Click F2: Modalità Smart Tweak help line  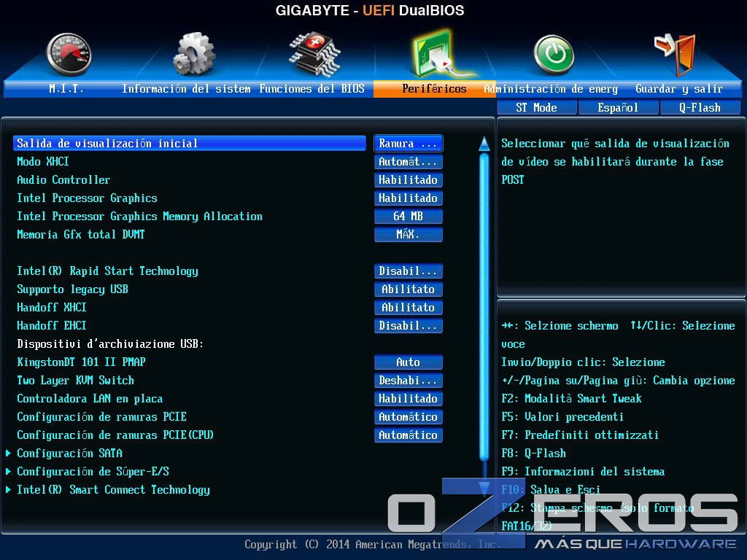point(571,399)
